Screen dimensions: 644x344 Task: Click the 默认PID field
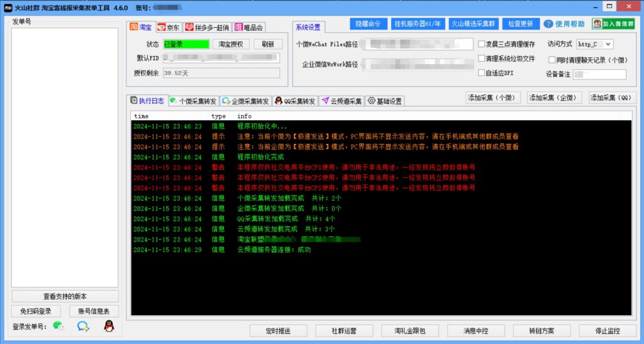221,58
